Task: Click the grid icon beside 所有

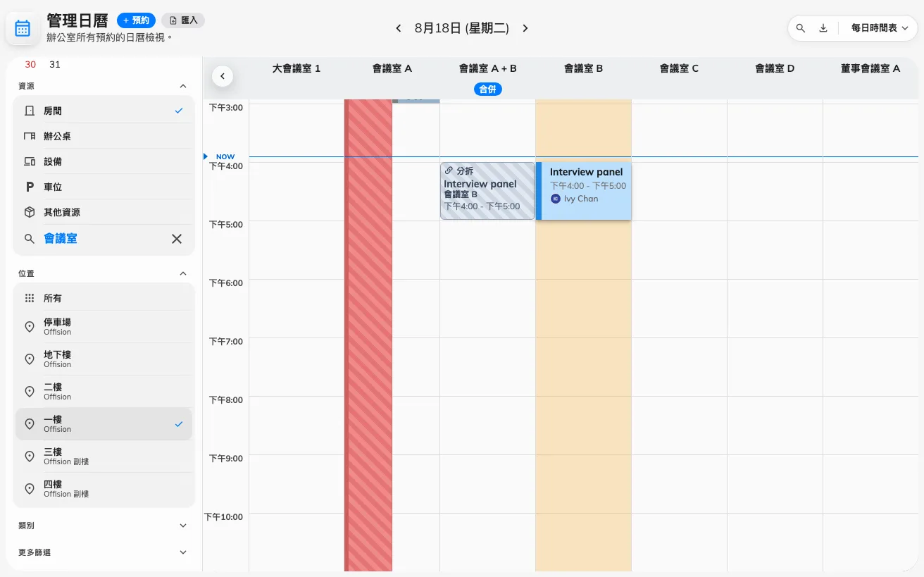Action: (30, 298)
